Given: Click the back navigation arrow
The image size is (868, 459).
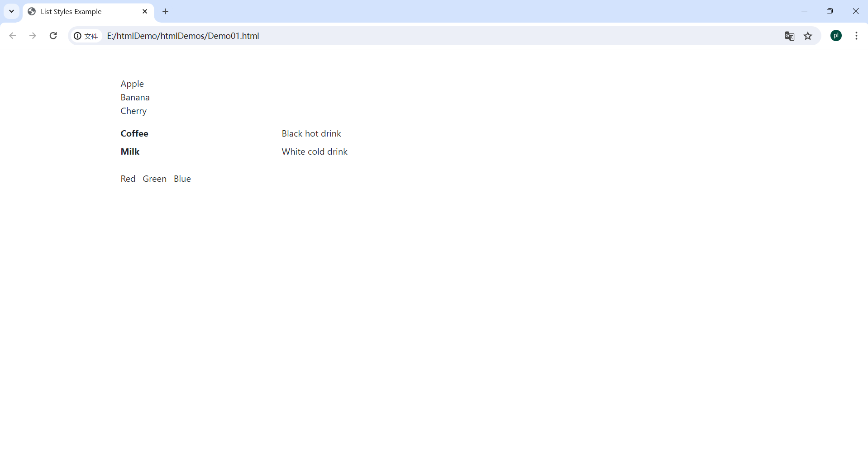Looking at the screenshot, I should pyautogui.click(x=13, y=36).
